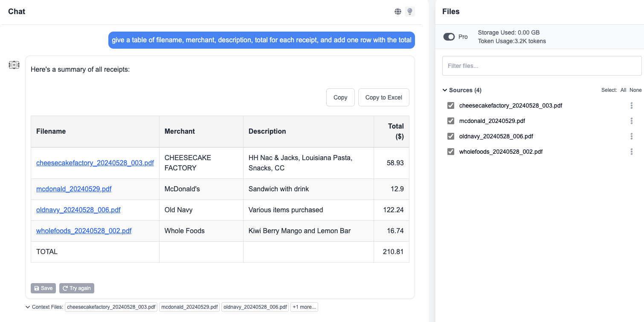Open options menu for oldnavy_20240528_006.pdf
Image resolution: width=644 pixels, height=322 pixels.
(x=632, y=136)
